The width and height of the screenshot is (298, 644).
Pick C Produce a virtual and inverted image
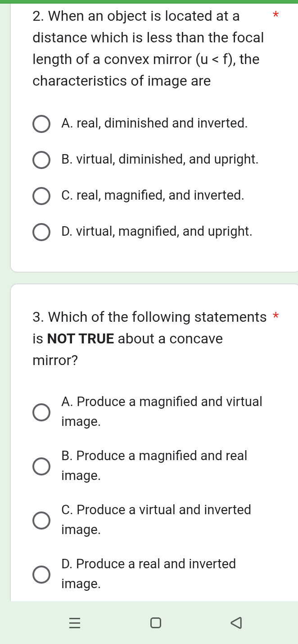pos(41,520)
